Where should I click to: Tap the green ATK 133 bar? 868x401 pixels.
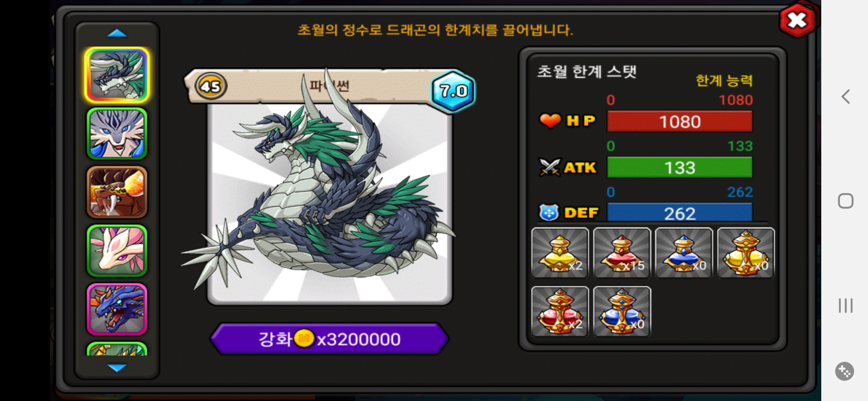click(x=680, y=167)
